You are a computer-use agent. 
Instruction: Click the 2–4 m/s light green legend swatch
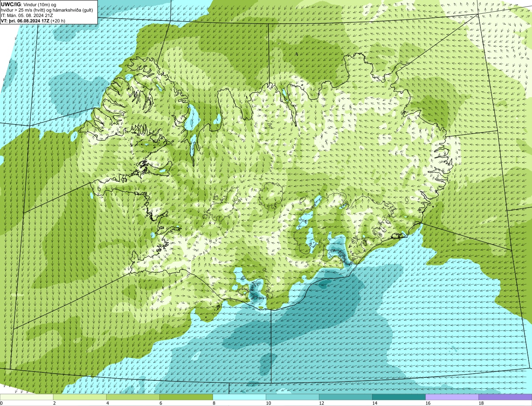point(80,397)
